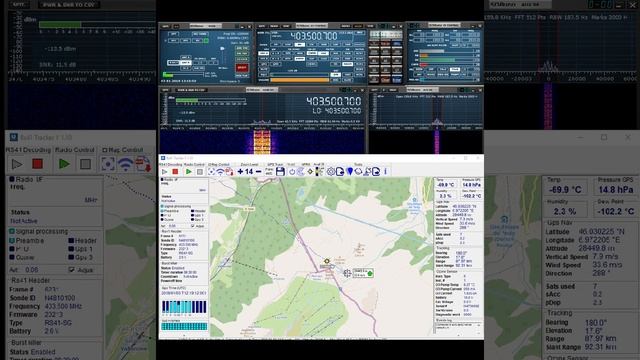Click the yellow ring marker on the map
This screenshot has width=640, height=360.
click(x=327, y=261)
